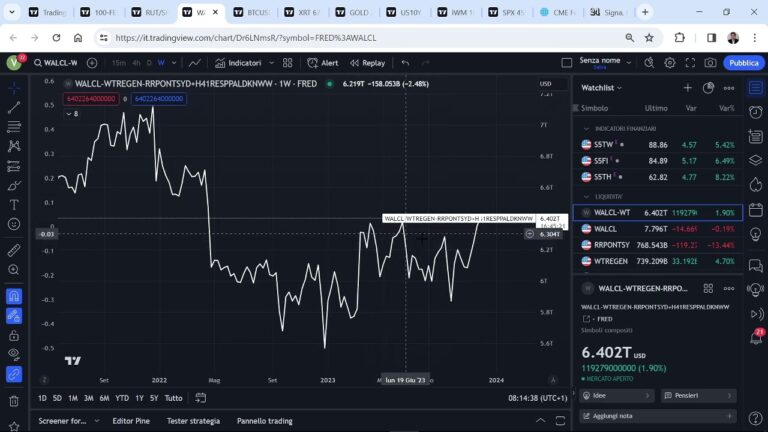Open the Indicatori menu
This screenshot has width=768, height=432.
pyautogui.click(x=238, y=63)
